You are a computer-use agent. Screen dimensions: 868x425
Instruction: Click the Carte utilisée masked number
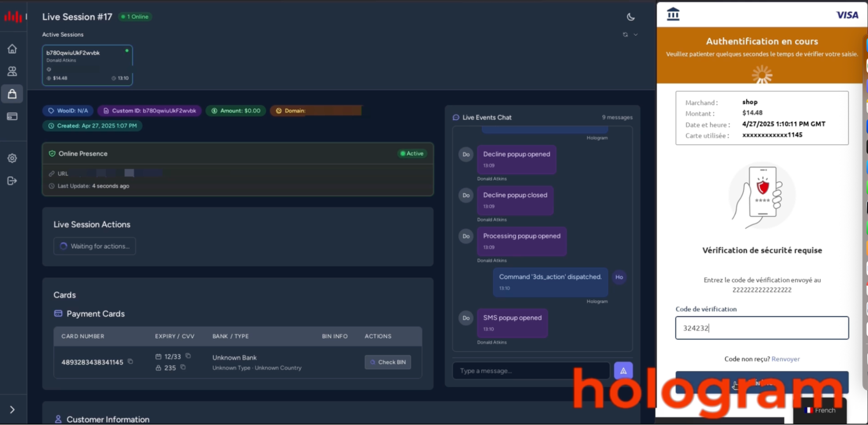point(772,135)
